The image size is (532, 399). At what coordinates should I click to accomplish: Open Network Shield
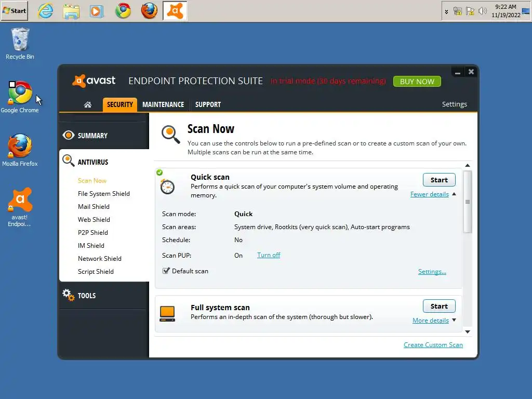(x=100, y=258)
